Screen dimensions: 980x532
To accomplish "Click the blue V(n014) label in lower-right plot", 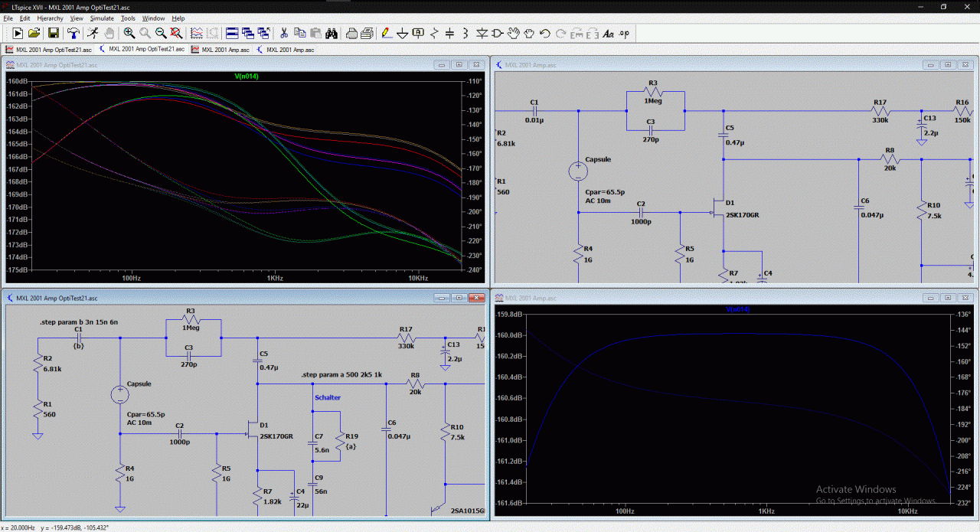I will pos(737,309).
